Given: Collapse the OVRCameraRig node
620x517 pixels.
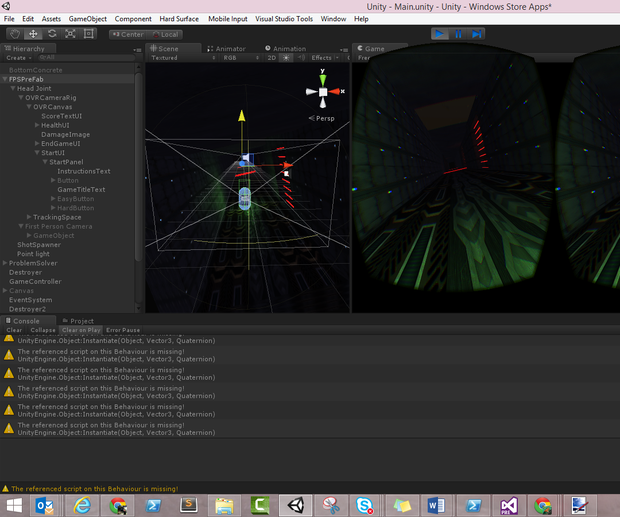Looking at the screenshot, I should point(21,97).
